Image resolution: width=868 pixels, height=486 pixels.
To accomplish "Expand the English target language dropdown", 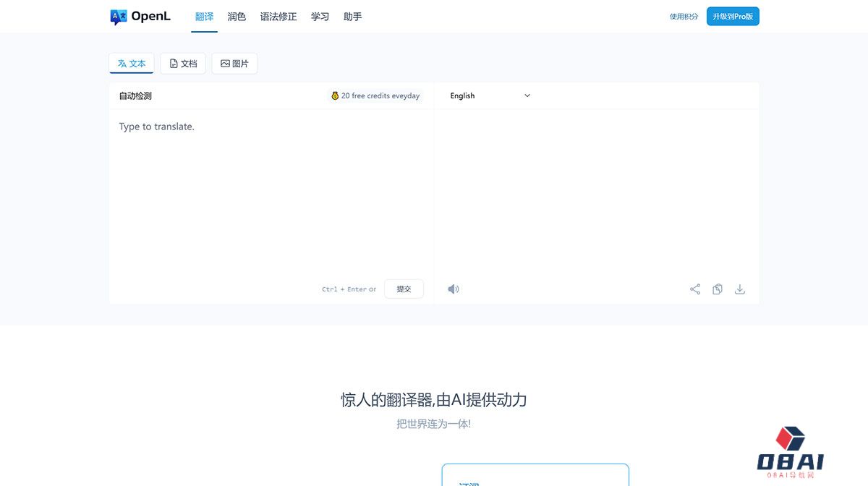I will coord(490,95).
